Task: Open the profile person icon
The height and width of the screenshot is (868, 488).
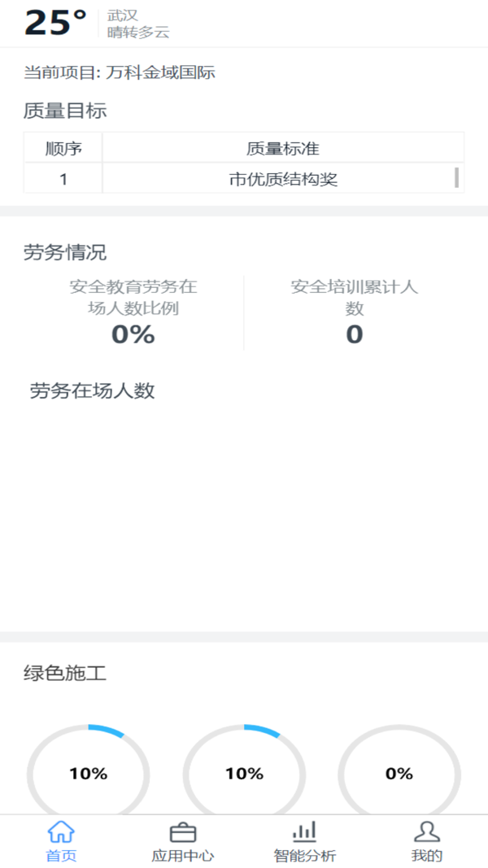Action: (426, 831)
